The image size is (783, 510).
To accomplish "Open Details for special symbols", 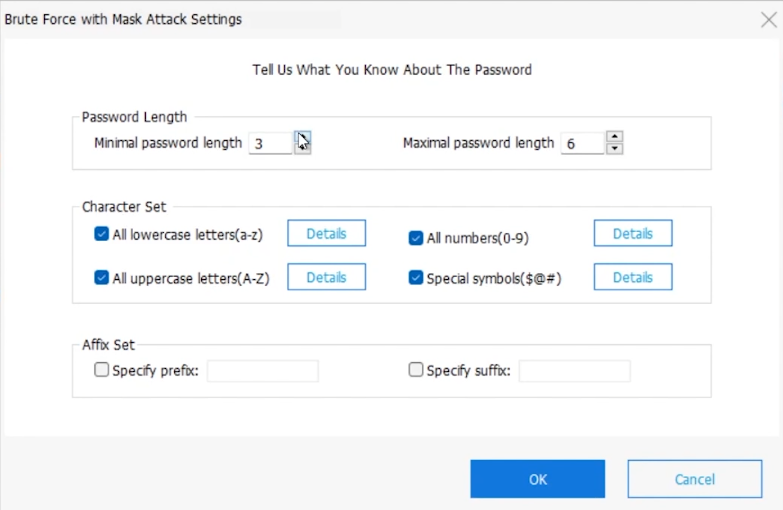I will pos(632,277).
